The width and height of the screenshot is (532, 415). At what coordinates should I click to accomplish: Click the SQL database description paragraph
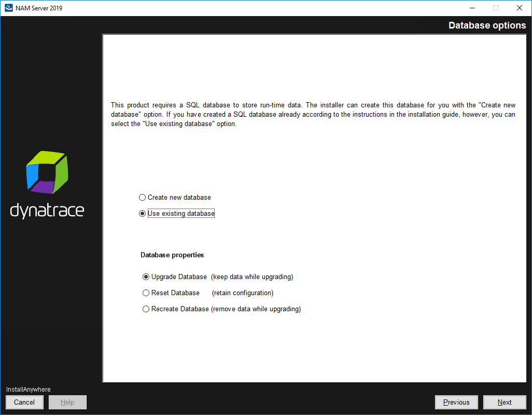click(313, 114)
